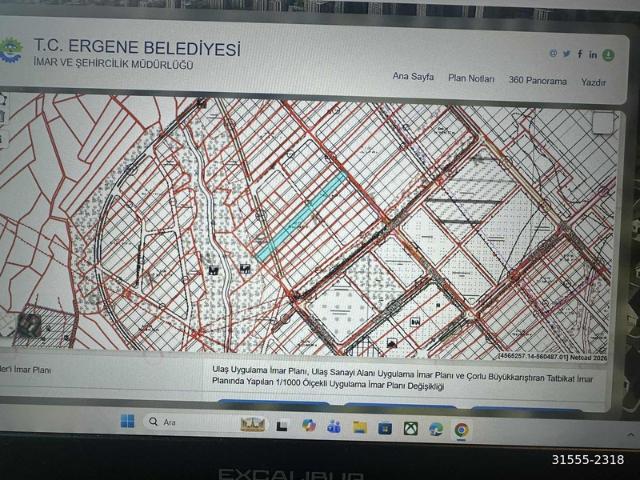Viewport: 640px width, 480px height.
Task: Open the Facebook icon in header
Action: pyautogui.click(x=580, y=54)
